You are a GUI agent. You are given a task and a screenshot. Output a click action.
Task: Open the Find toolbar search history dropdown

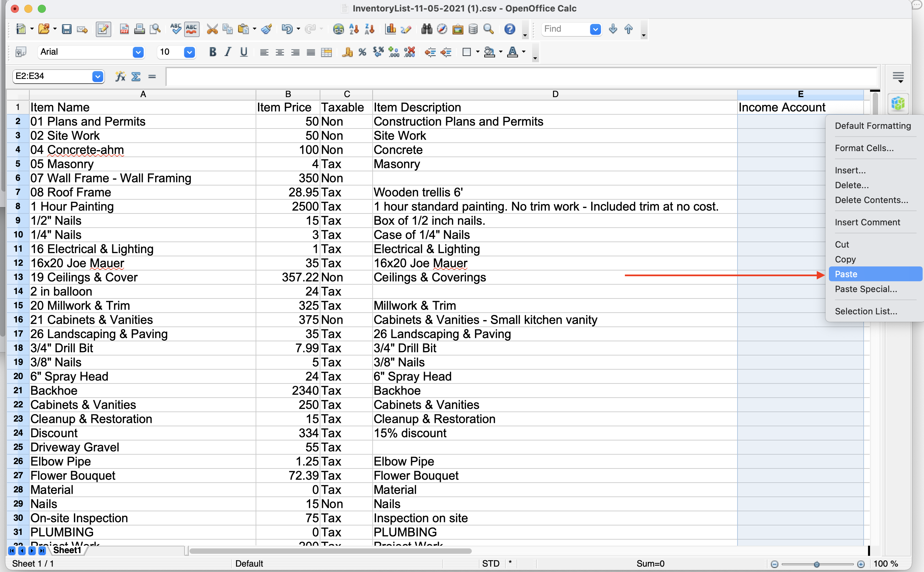(x=595, y=29)
